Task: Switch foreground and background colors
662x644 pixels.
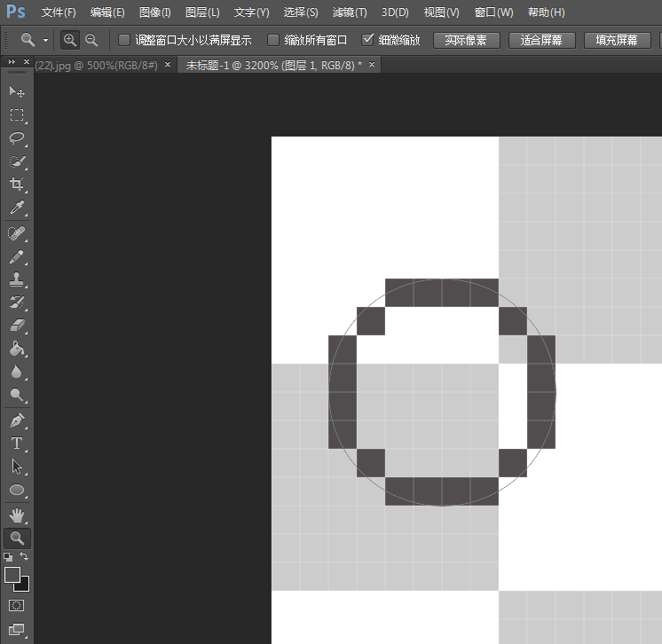Action: (x=24, y=557)
